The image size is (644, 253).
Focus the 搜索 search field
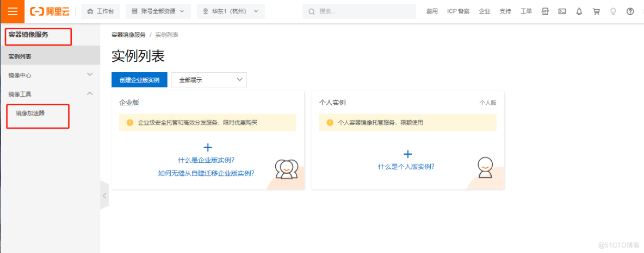coord(360,11)
